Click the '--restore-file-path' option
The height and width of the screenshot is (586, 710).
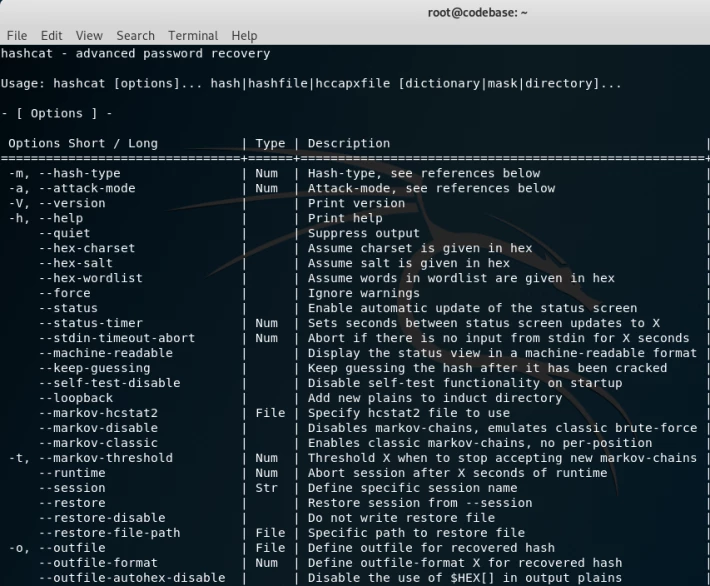[109, 533]
